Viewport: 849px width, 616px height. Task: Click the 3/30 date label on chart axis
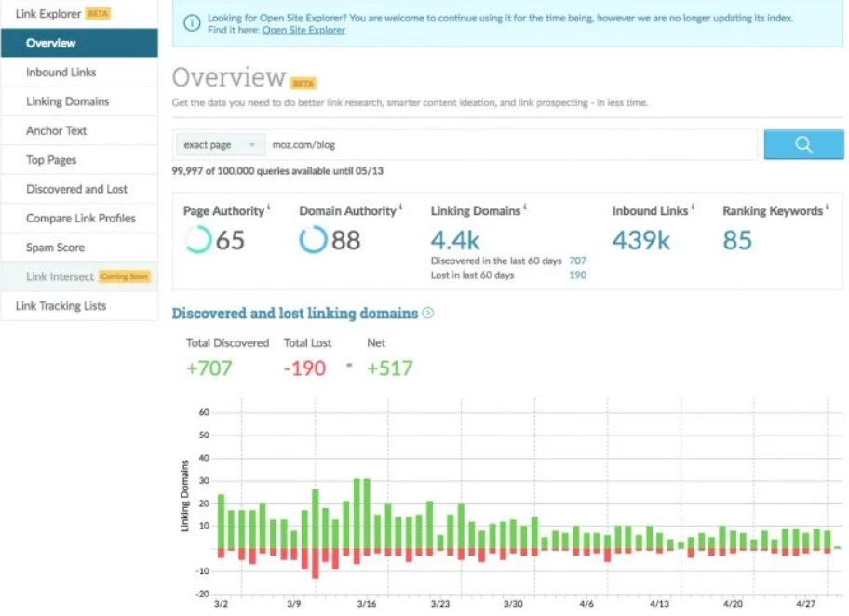513,604
